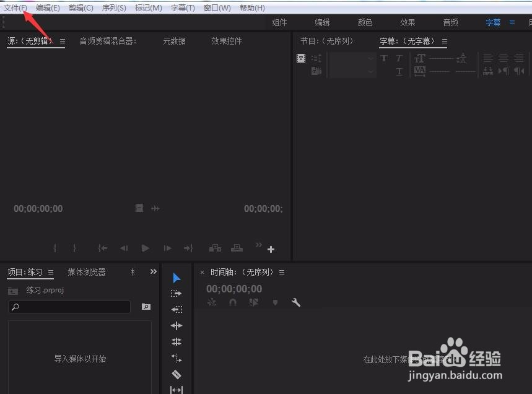
Task: Click import caption settings icon
Action: click(x=301, y=58)
